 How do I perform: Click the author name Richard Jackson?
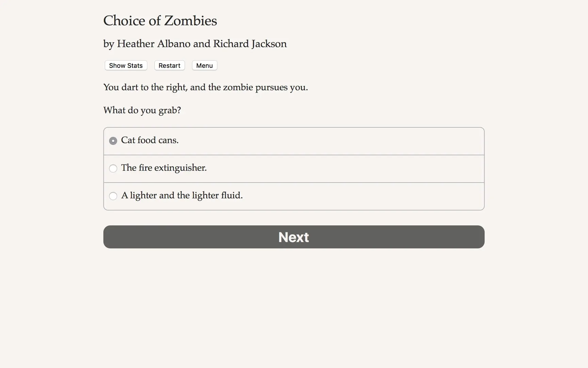click(250, 44)
